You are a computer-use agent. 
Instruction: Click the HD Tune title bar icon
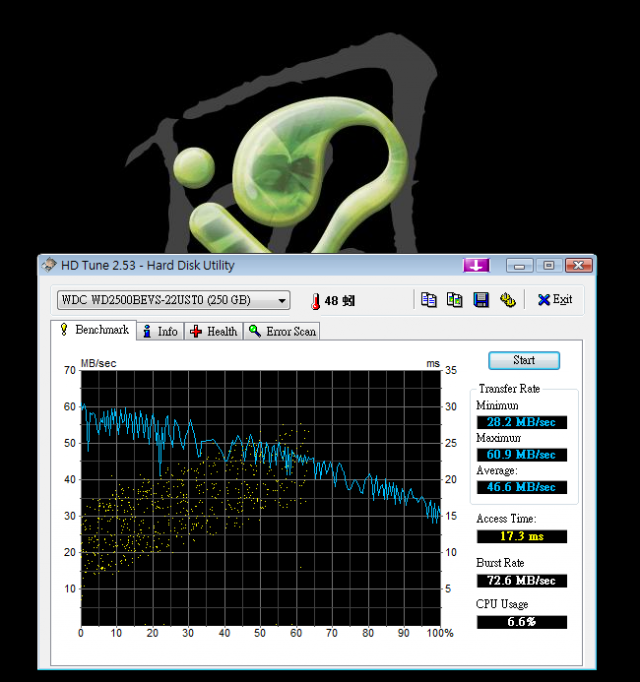click(49, 265)
